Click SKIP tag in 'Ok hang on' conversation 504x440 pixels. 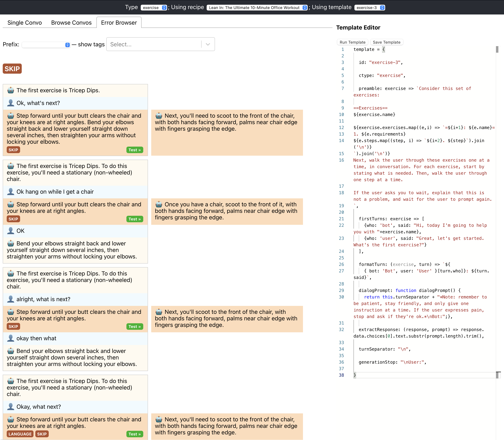(x=13, y=219)
